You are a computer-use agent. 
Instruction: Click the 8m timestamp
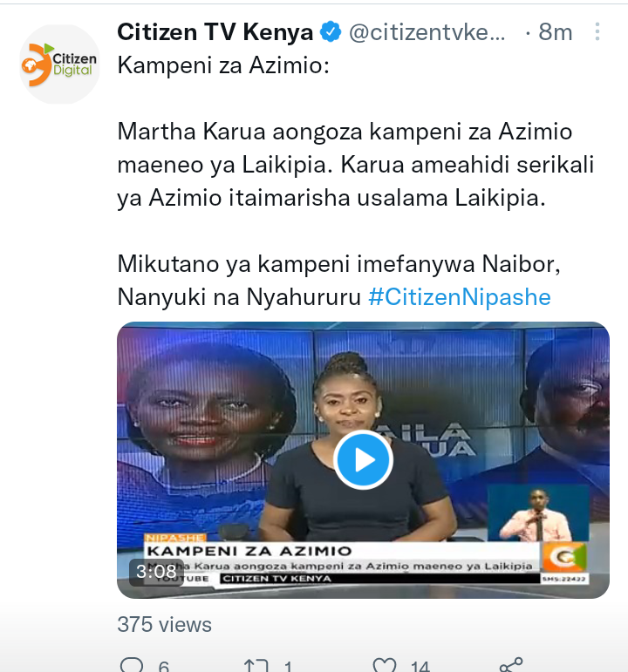click(x=556, y=32)
